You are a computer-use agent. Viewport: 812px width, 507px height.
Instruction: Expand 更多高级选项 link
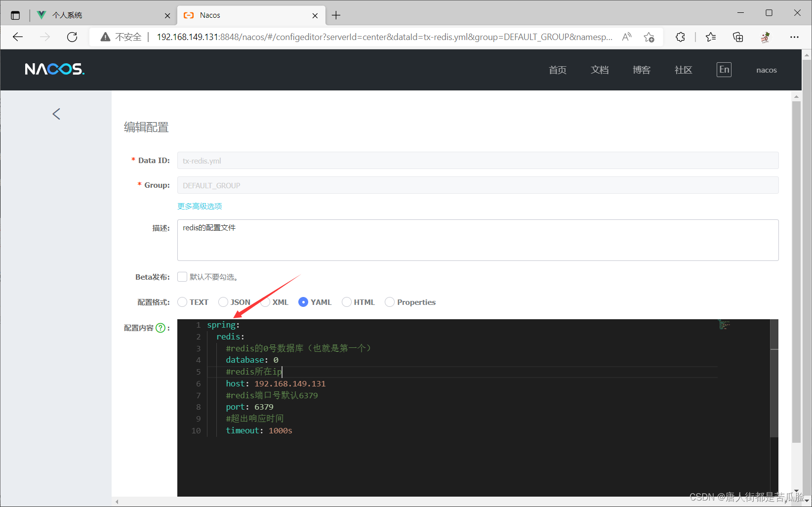point(200,206)
